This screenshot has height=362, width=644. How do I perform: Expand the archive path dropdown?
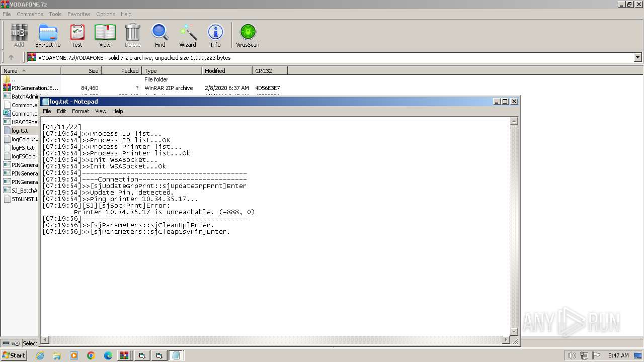(x=638, y=57)
